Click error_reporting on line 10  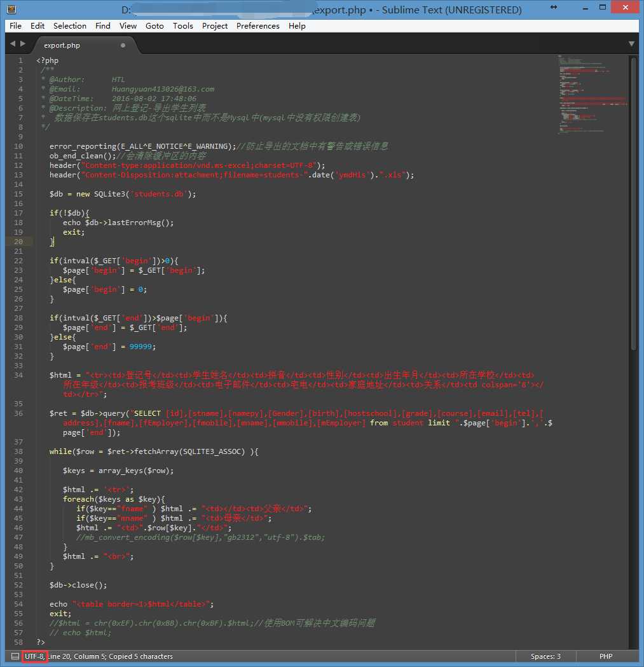click(x=83, y=146)
